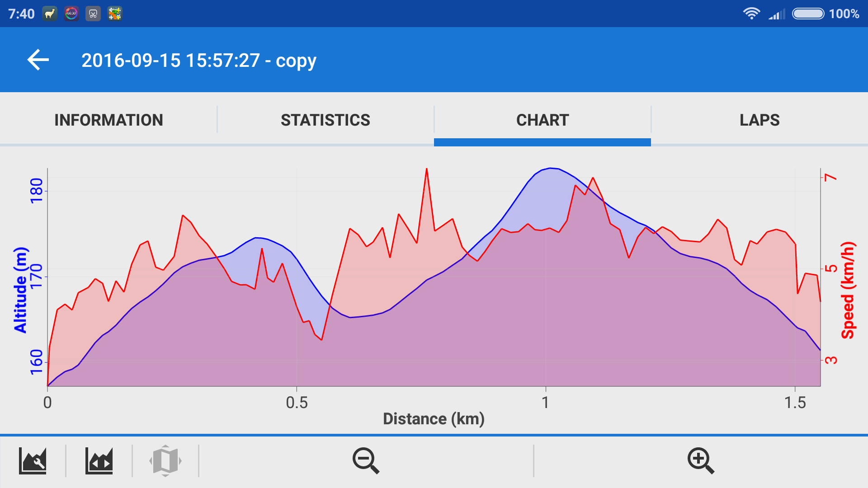868x488 pixels.
Task: Zoom out the chart with minus magnifier
Action: [366, 461]
